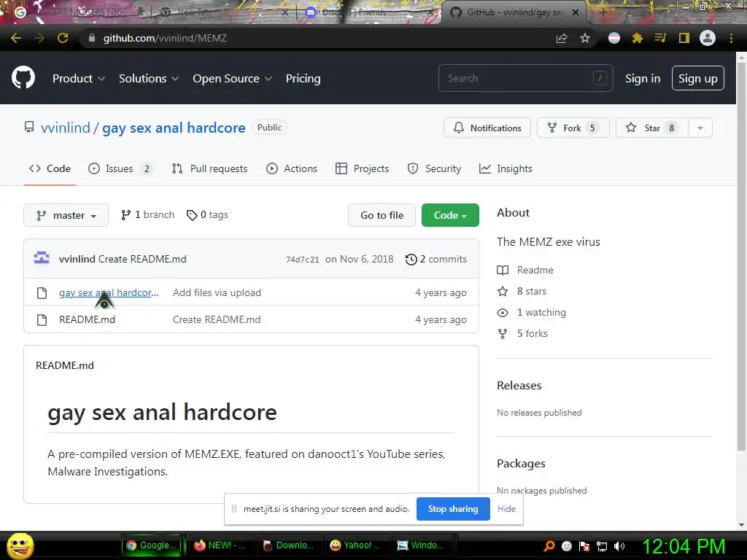Expand the Solutions menu
Screen dimensions: 747x560
click(x=149, y=79)
